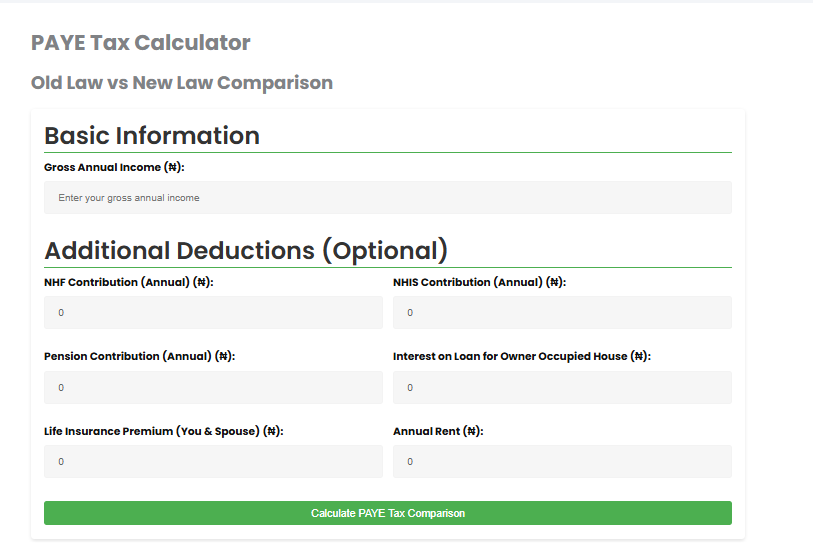This screenshot has width=813, height=553.
Task: Select the NHIS Contribution input field
Action: [x=562, y=313]
